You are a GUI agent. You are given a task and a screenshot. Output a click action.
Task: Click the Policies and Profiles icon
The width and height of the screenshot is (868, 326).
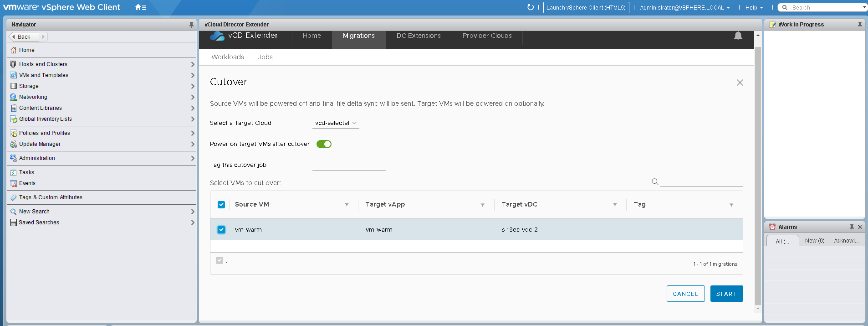tap(13, 133)
